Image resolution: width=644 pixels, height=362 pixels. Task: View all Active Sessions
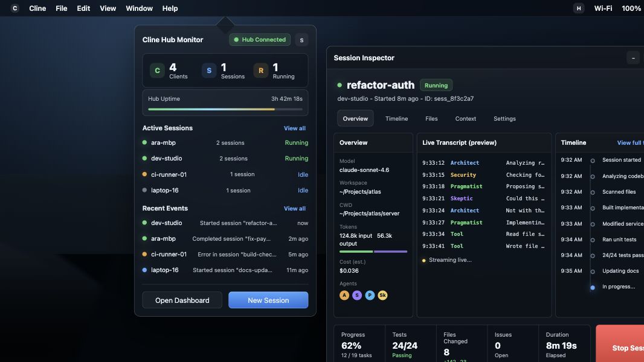click(x=294, y=129)
